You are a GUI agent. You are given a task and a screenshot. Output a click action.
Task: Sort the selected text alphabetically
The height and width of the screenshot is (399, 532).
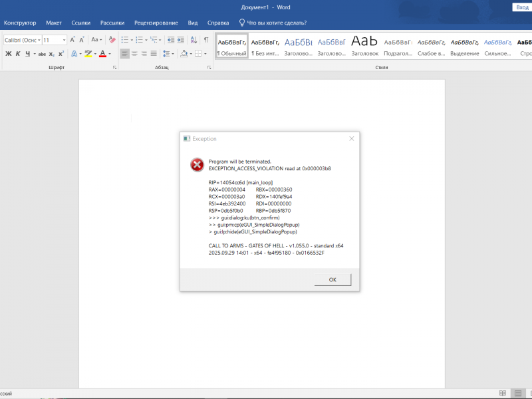(x=194, y=40)
